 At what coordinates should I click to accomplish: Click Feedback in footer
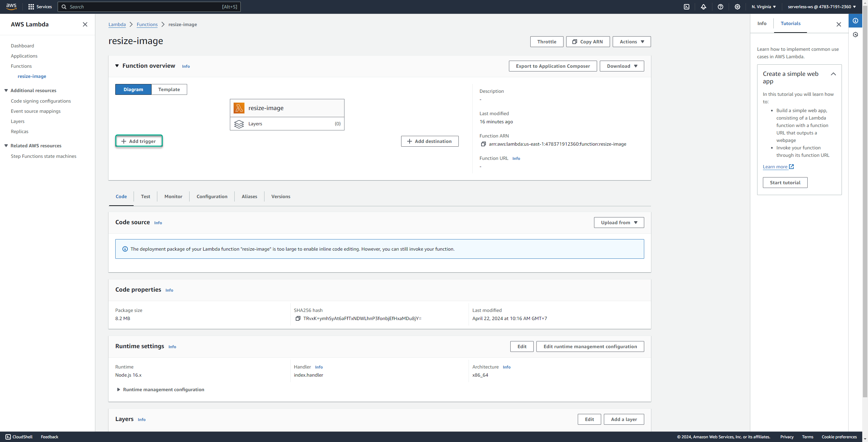tap(50, 437)
